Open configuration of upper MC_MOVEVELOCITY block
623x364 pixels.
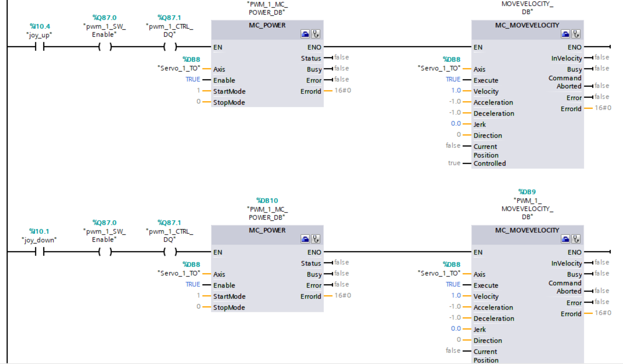click(565, 34)
